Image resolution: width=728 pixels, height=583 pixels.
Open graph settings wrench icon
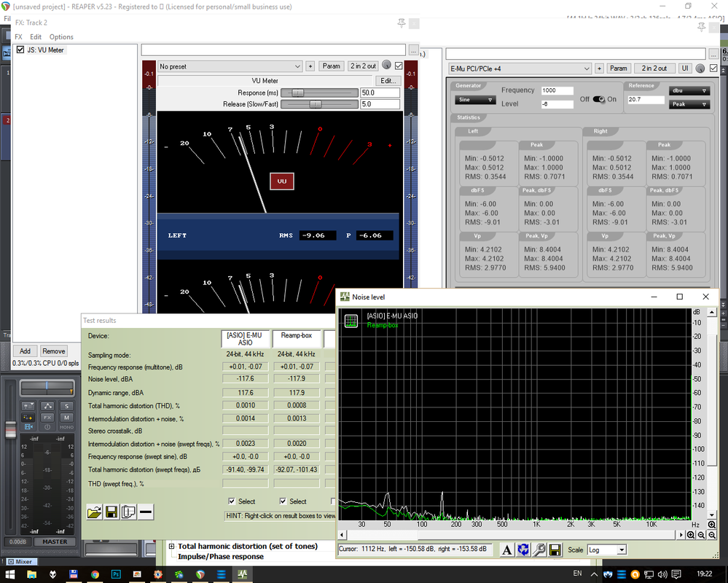point(539,550)
